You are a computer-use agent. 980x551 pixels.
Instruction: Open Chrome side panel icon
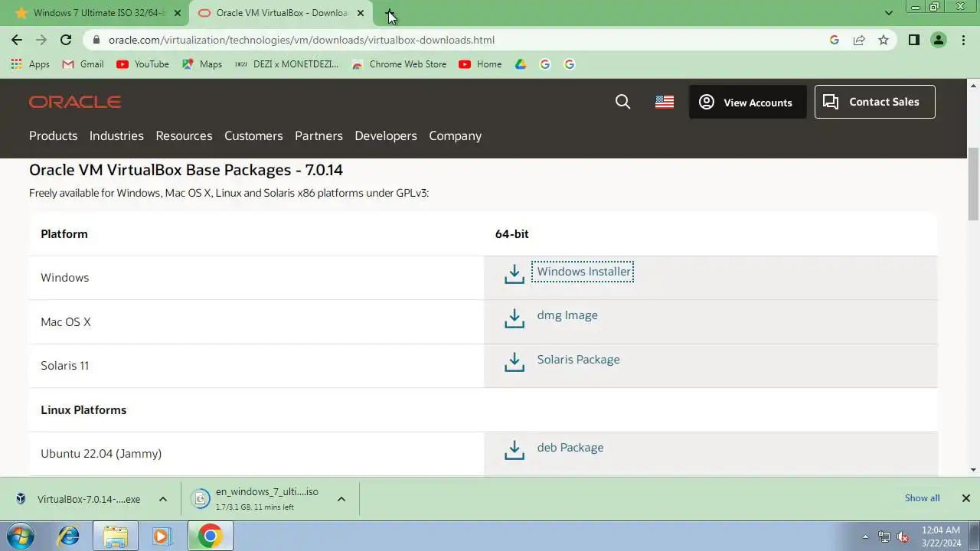(x=914, y=40)
